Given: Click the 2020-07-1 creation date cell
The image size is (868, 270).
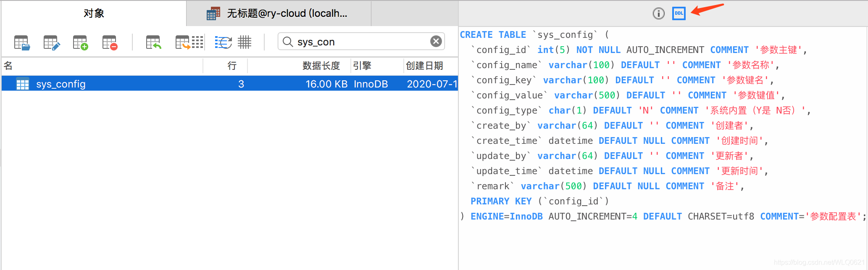Looking at the screenshot, I should pos(432,84).
